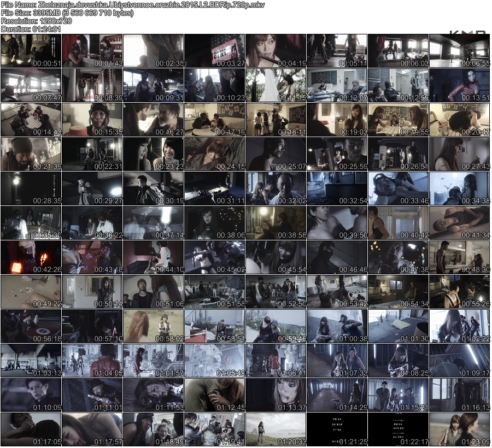
Task: Select the frame marked 00:32:02
Action: (x=276, y=188)
